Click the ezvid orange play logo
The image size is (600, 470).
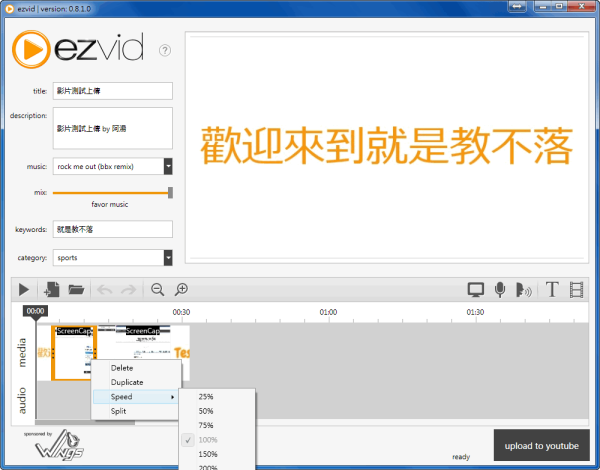click(x=31, y=49)
